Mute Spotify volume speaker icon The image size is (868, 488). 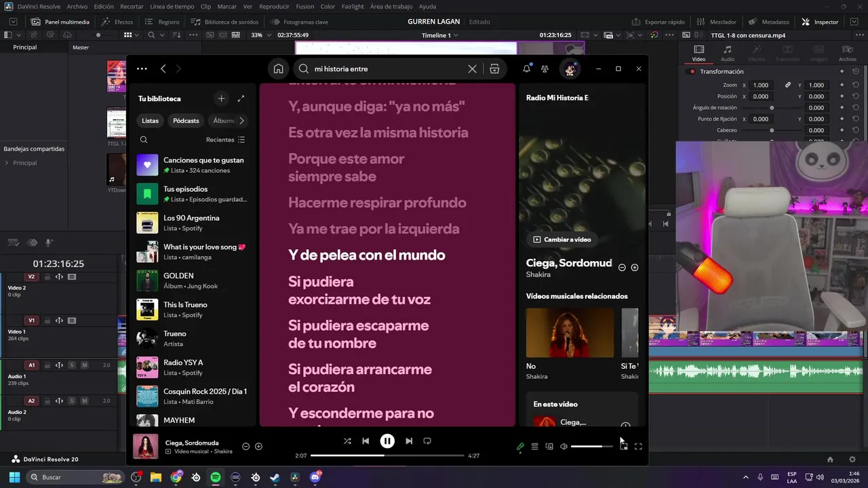(564, 447)
